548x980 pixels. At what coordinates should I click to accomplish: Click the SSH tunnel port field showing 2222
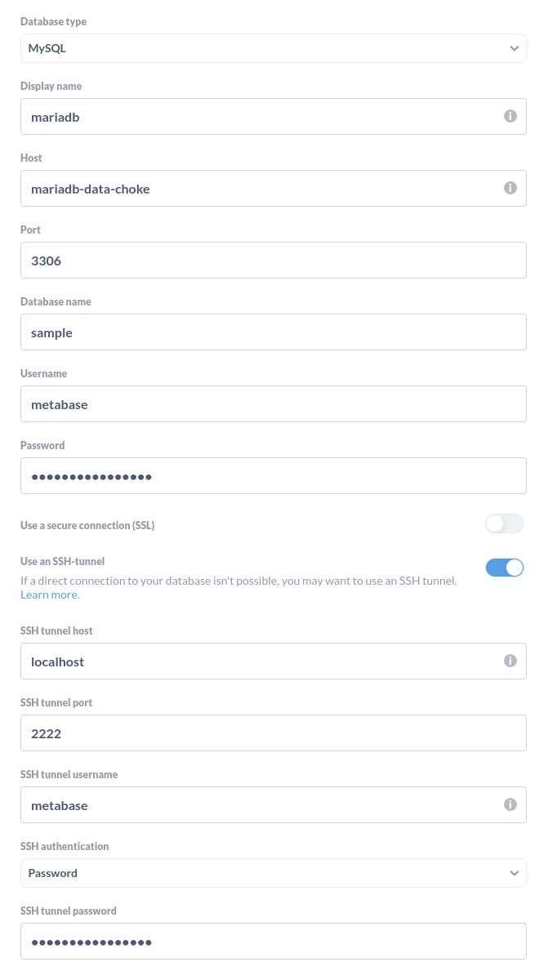coord(274,733)
